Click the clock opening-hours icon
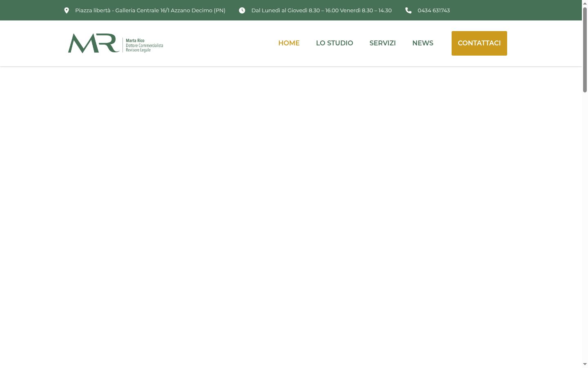The width and height of the screenshot is (588, 368). [242, 10]
